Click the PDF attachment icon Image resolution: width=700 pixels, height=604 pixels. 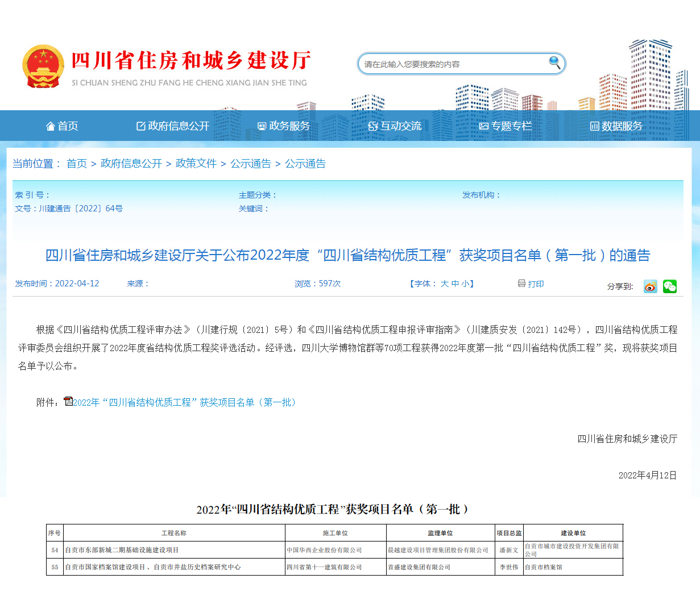point(68,401)
